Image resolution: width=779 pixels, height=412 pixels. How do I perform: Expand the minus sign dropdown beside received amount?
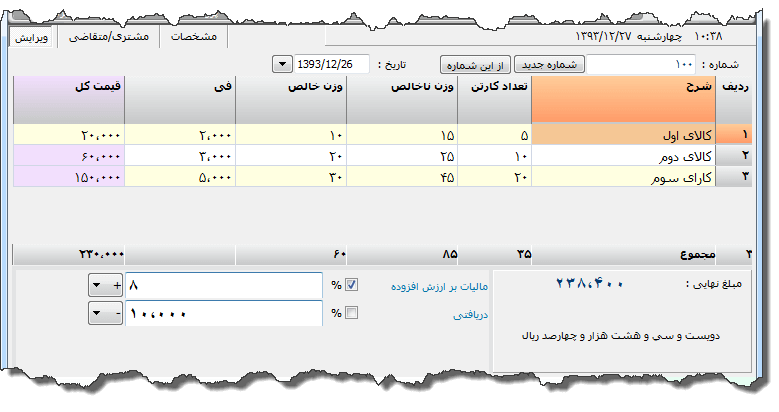click(x=106, y=313)
